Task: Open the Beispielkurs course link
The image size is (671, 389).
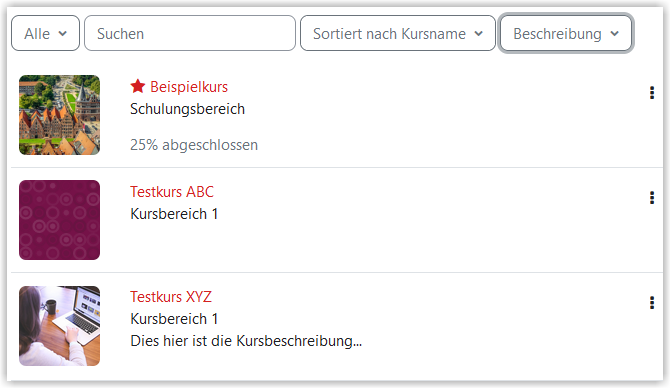Action: tap(189, 87)
